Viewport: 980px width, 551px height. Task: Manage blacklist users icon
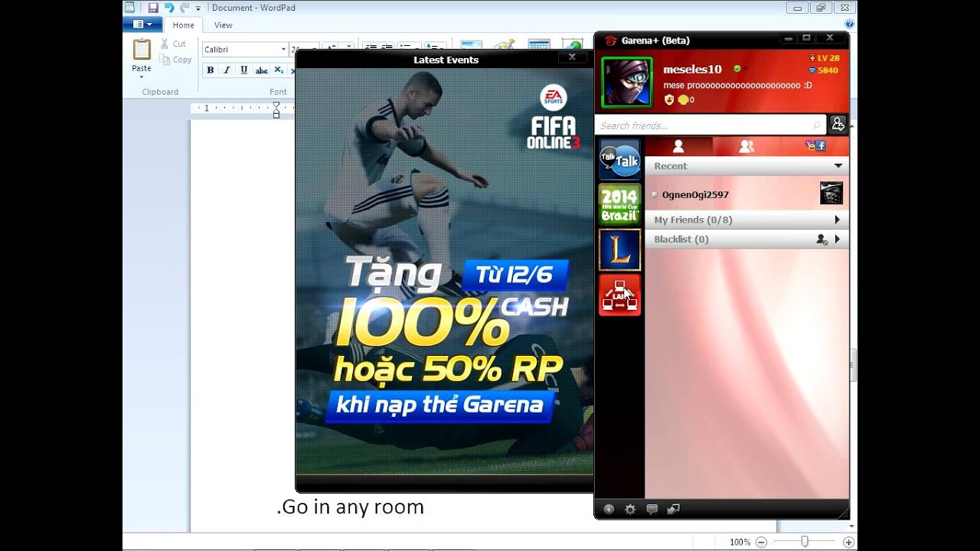click(822, 240)
